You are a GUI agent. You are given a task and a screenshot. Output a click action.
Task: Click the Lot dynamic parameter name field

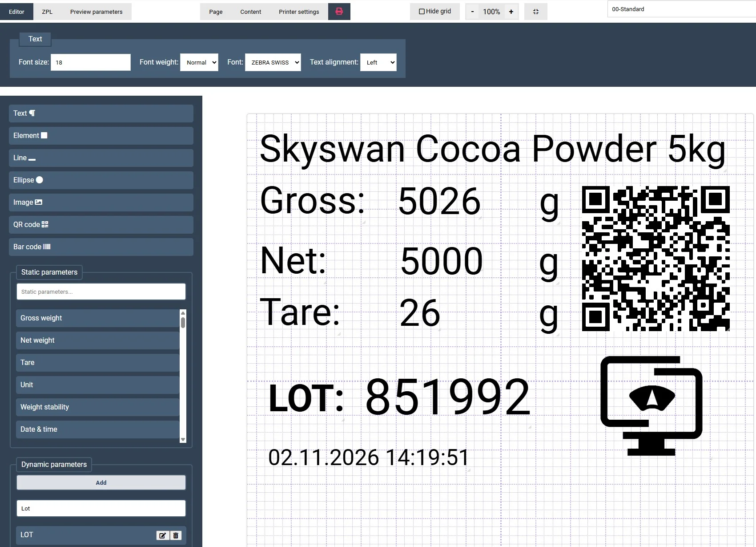click(x=101, y=508)
